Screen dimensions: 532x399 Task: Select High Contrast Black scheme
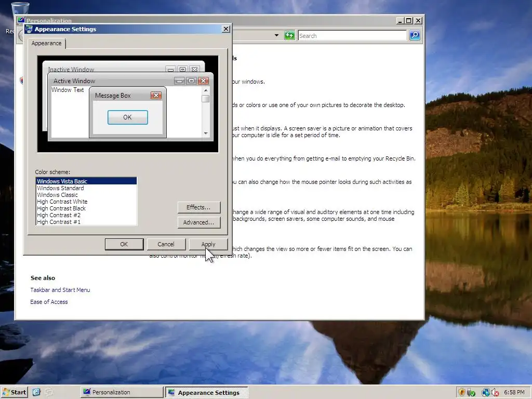(x=86, y=208)
